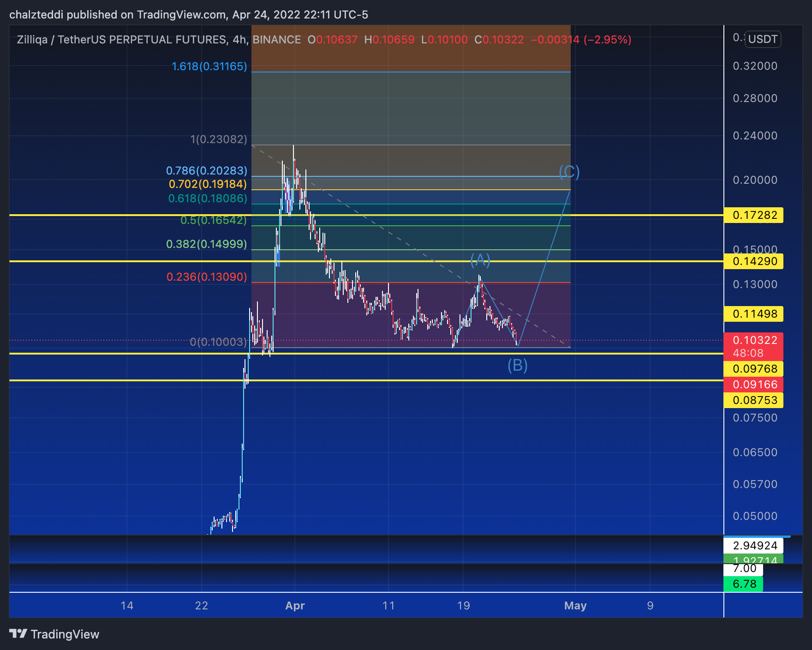The height and width of the screenshot is (650, 812).
Task: Click the current price label 0.10322
Action: (x=753, y=340)
